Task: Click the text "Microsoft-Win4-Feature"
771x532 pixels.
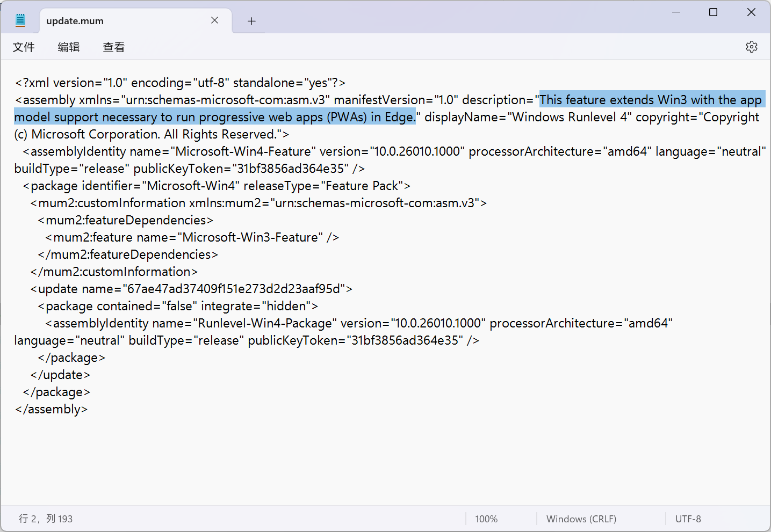Action: point(243,151)
